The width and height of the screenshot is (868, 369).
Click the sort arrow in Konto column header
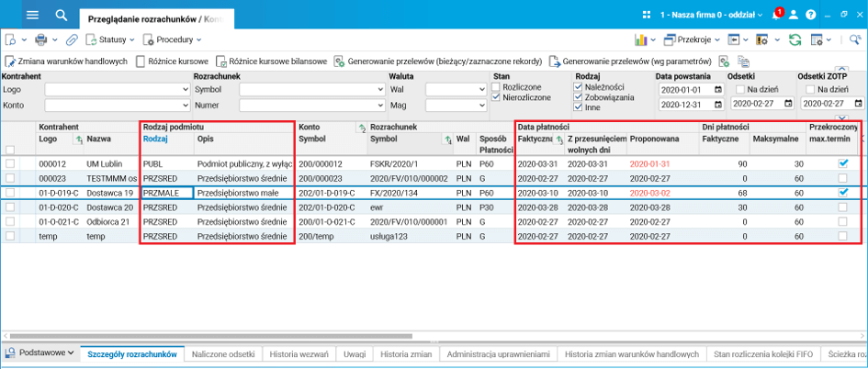360,128
